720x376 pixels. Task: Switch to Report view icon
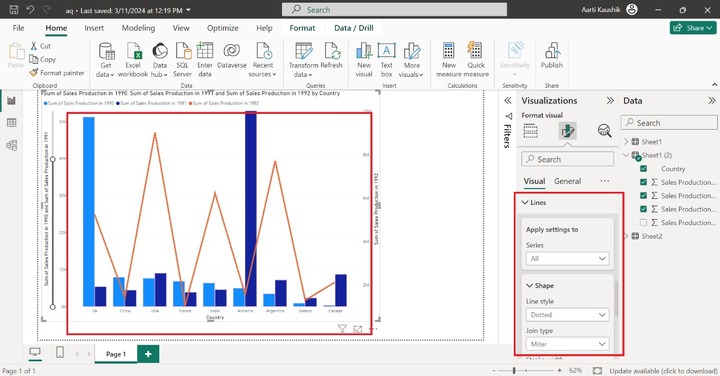[12, 101]
